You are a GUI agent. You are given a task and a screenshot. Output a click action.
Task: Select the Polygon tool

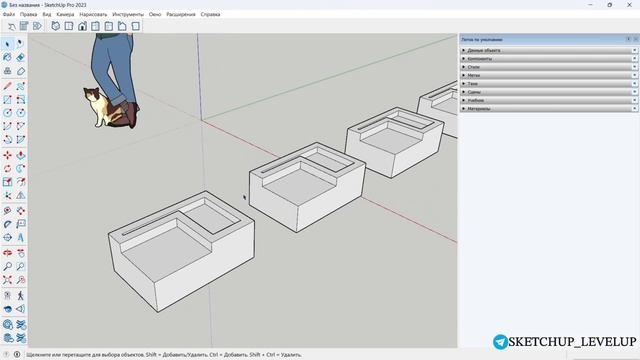point(20,113)
